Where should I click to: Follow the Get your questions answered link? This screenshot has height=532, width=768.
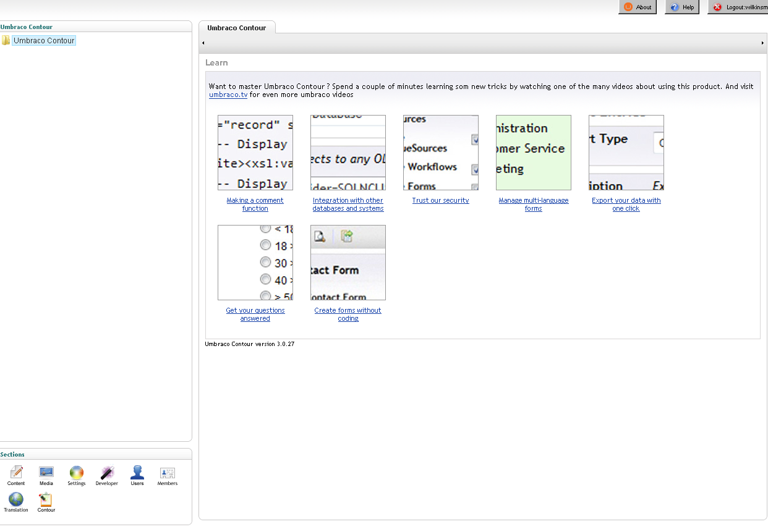pyautogui.click(x=255, y=315)
